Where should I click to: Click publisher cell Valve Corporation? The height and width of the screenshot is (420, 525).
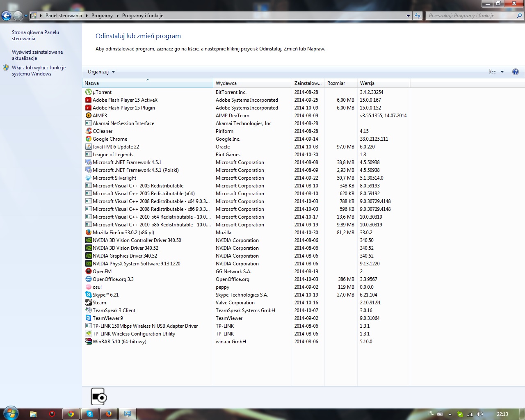click(235, 303)
